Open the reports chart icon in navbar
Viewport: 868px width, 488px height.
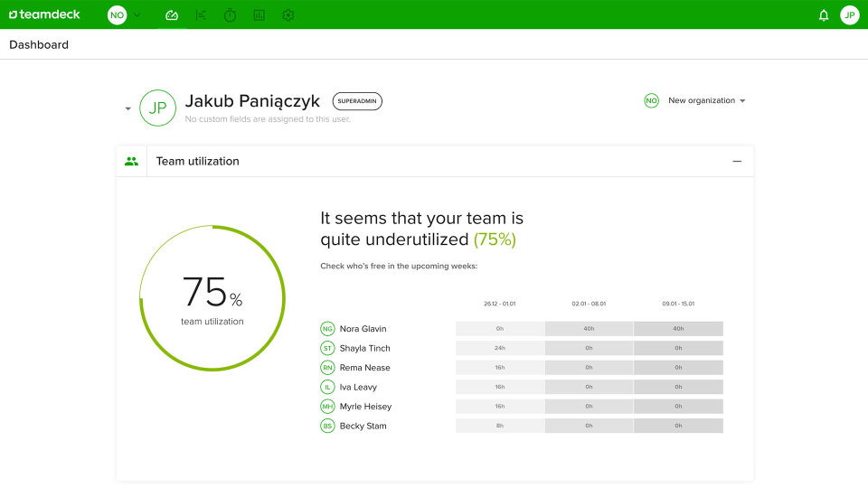coord(259,15)
